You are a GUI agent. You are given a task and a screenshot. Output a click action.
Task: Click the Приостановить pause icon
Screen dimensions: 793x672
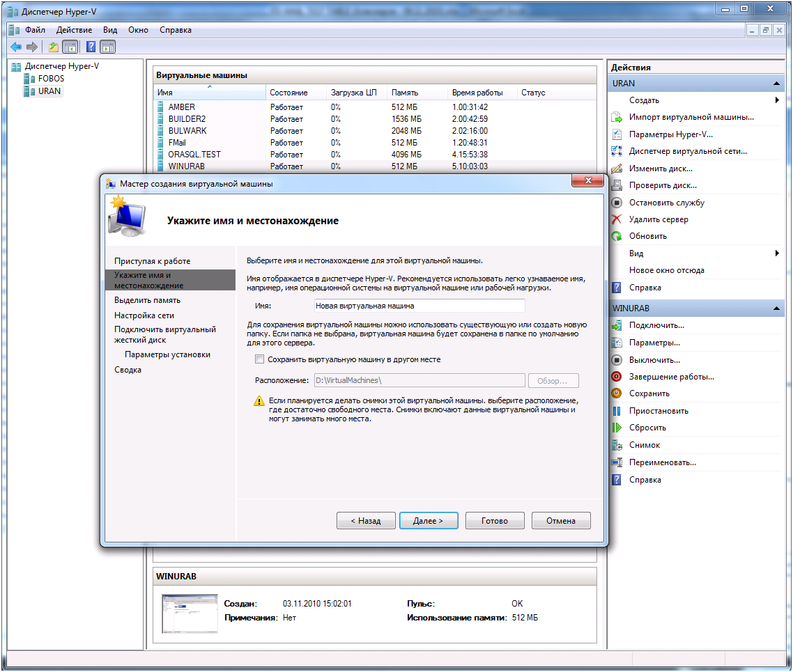[x=617, y=411]
